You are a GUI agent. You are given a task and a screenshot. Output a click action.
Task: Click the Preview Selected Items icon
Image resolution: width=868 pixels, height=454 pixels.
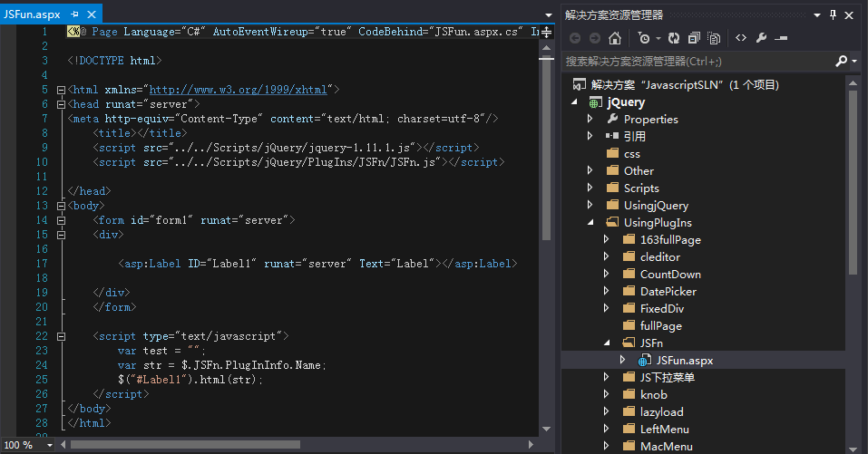click(781, 38)
